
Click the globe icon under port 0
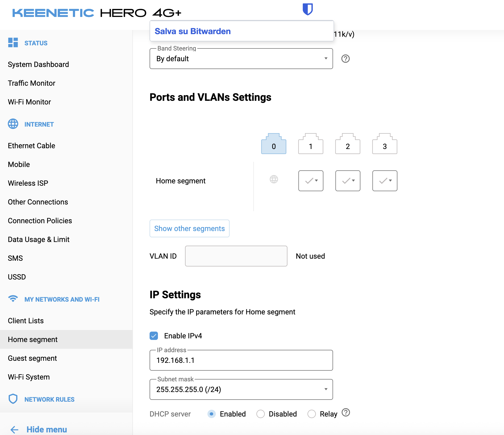coord(274,179)
